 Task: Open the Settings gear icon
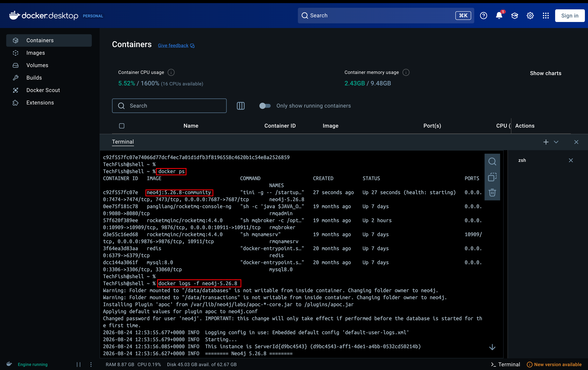530,16
